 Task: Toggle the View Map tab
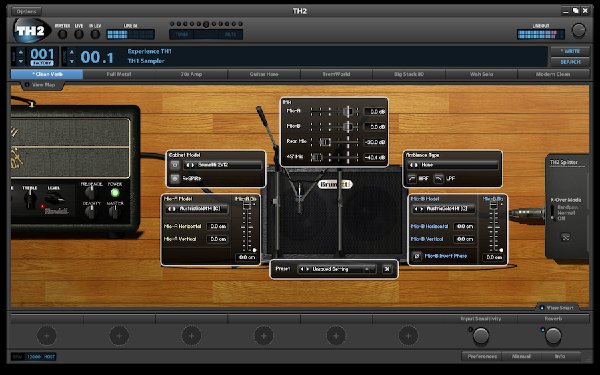pos(41,85)
